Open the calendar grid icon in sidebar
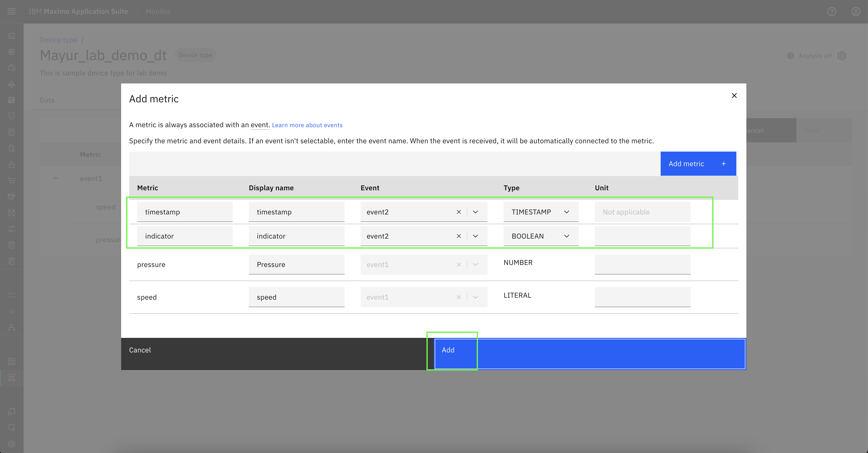868x453 pixels. (x=12, y=100)
